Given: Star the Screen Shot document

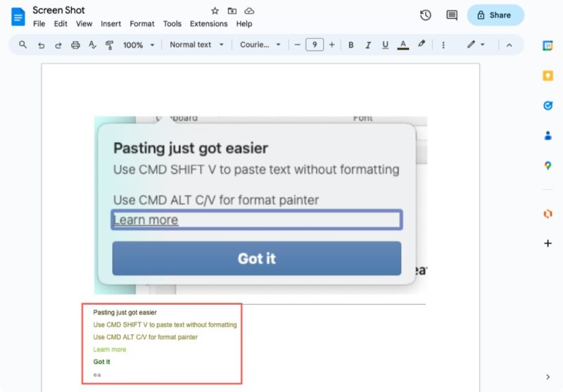Looking at the screenshot, I should pos(215,11).
